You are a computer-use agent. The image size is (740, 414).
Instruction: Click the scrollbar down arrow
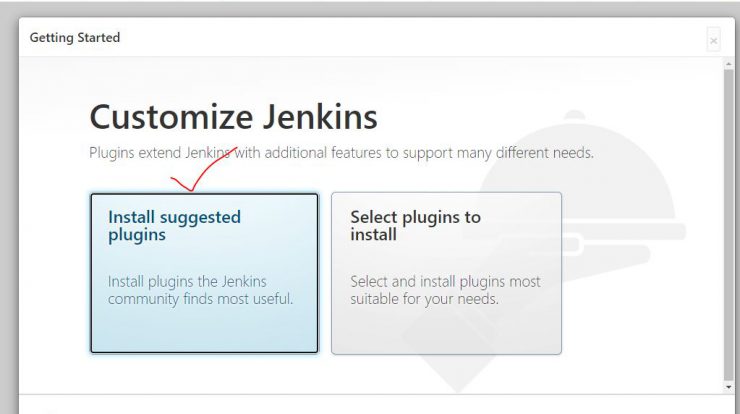pyautogui.click(x=729, y=387)
